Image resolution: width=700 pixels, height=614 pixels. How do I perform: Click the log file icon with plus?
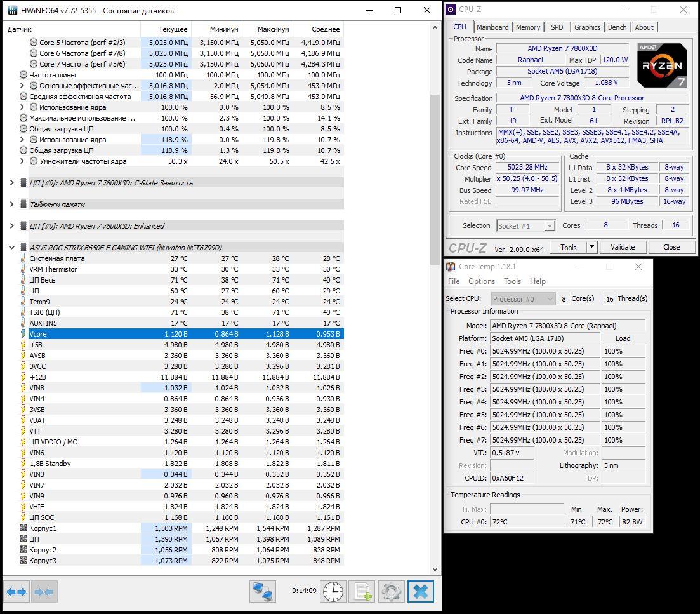click(362, 591)
